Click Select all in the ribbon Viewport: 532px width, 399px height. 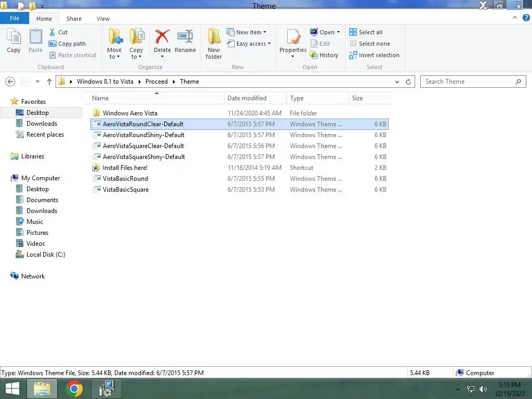(366, 32)
